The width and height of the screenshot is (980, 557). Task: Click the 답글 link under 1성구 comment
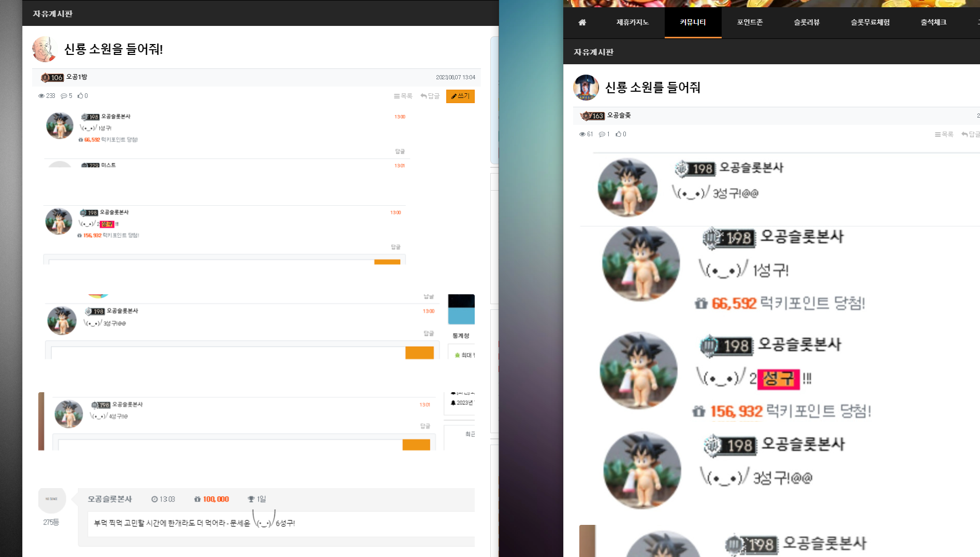(x=400, y=151)
